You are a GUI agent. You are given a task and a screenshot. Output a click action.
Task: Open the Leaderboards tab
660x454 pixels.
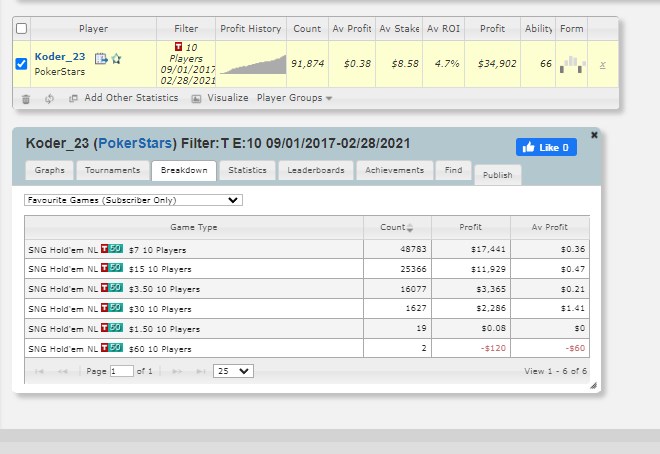tap(316, 170)
